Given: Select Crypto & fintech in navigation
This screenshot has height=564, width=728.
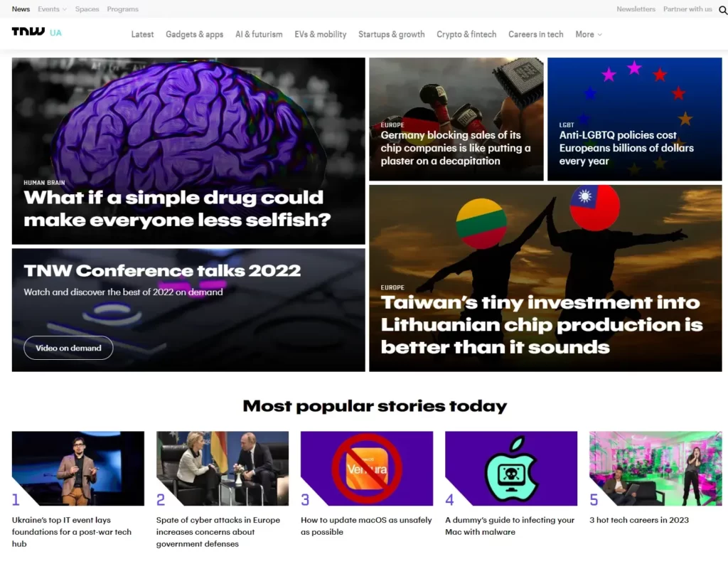Looking at the screenshot, I should pos(466,34).
